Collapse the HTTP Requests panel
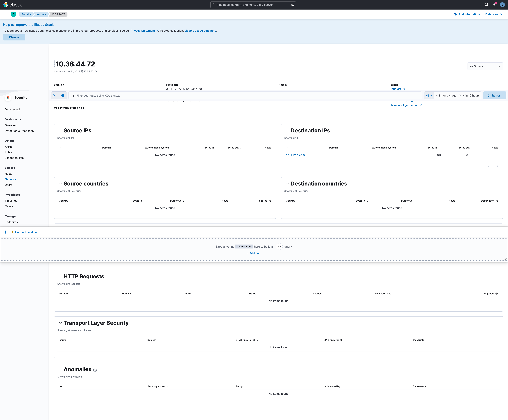Image resolution: width=508 pixels, height=420 pixels. [x=61, y=277]
